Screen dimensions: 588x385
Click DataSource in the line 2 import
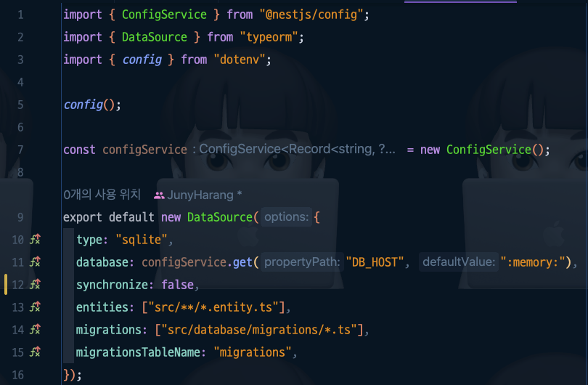(x=154, y=37)
